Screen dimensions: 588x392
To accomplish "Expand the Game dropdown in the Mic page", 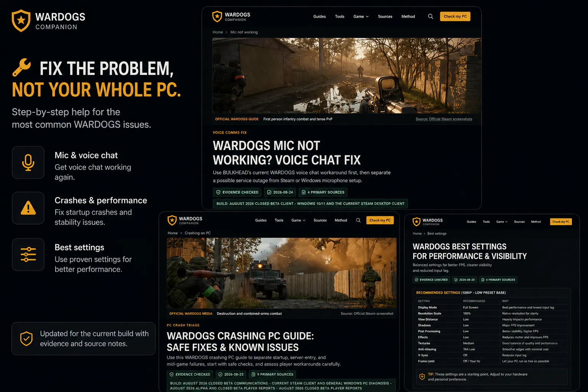I will 361,16.
